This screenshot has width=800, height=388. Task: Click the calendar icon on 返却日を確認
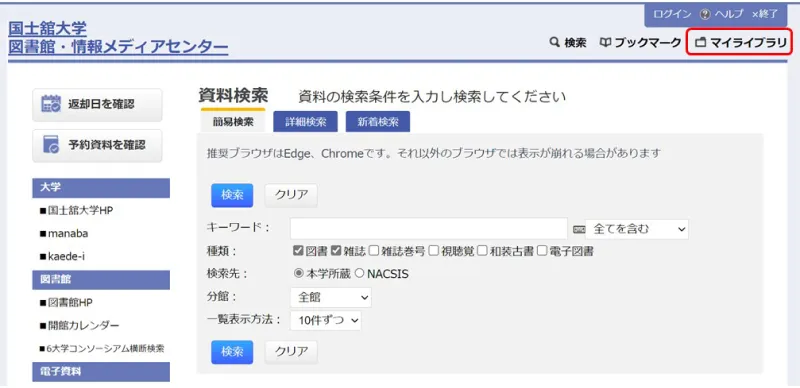point(51,104)
